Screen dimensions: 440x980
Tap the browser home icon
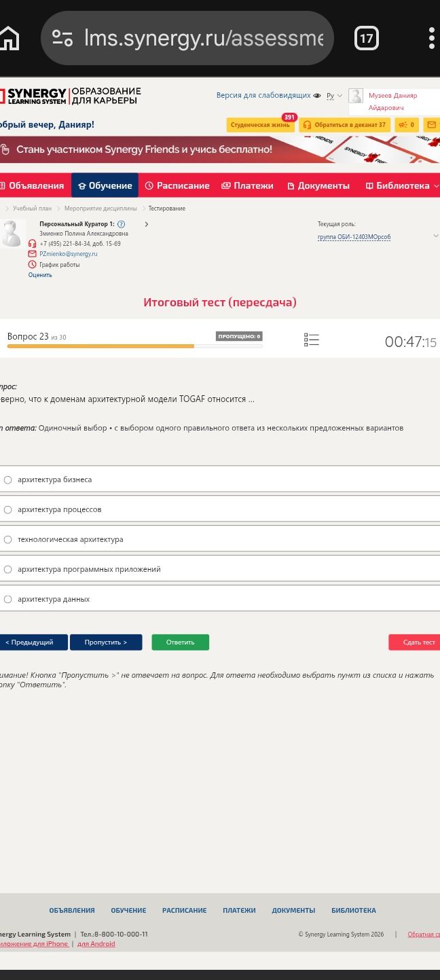coord(10,38)
